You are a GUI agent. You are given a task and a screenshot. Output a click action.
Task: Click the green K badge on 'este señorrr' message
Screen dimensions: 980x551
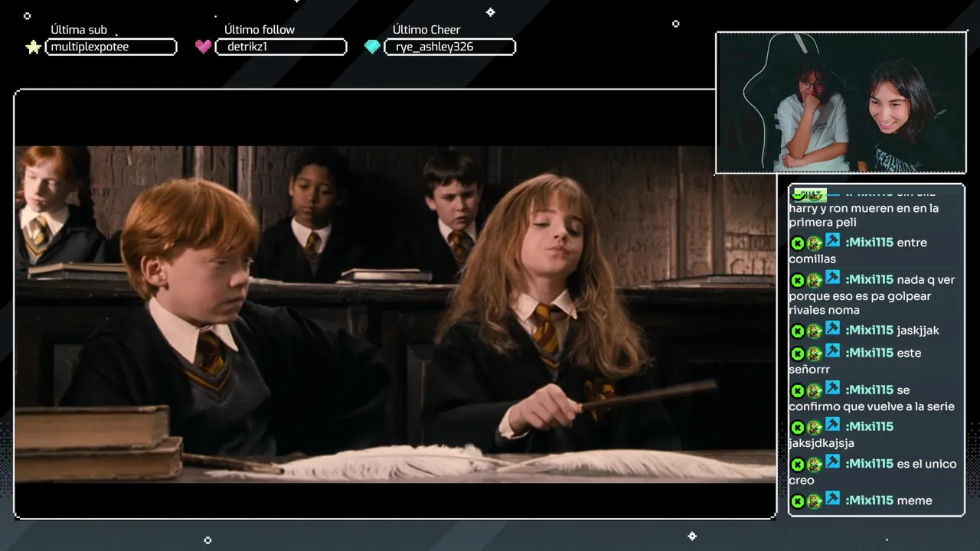click(797, 354)
